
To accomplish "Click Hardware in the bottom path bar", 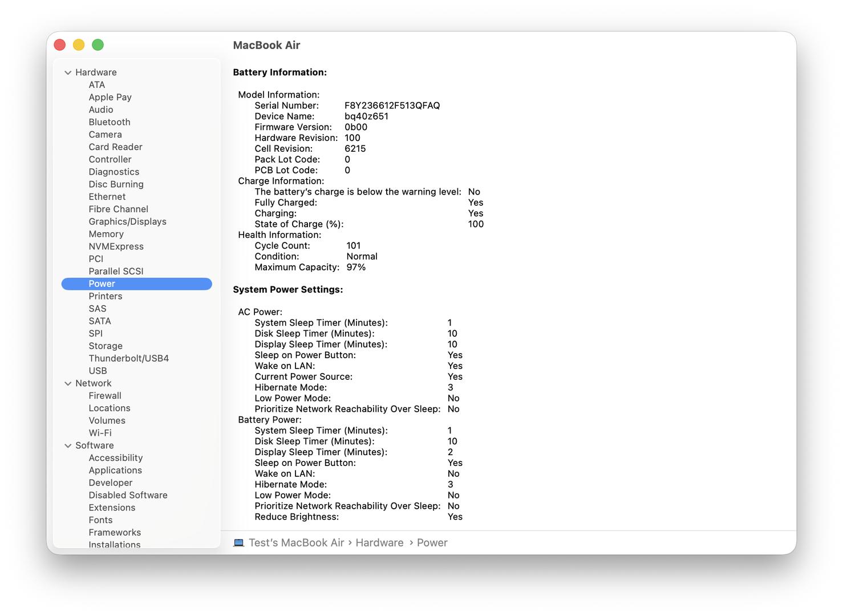I will click(x=379, y=543).
